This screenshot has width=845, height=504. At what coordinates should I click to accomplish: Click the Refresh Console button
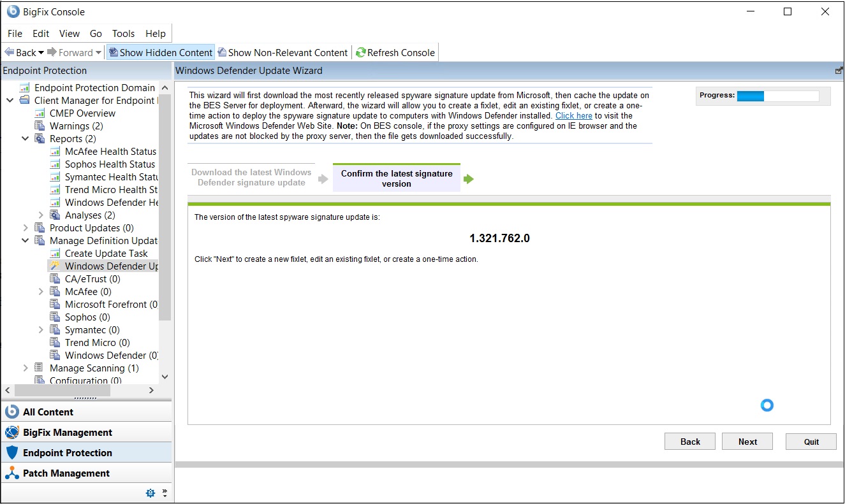(x=395, y=52)
